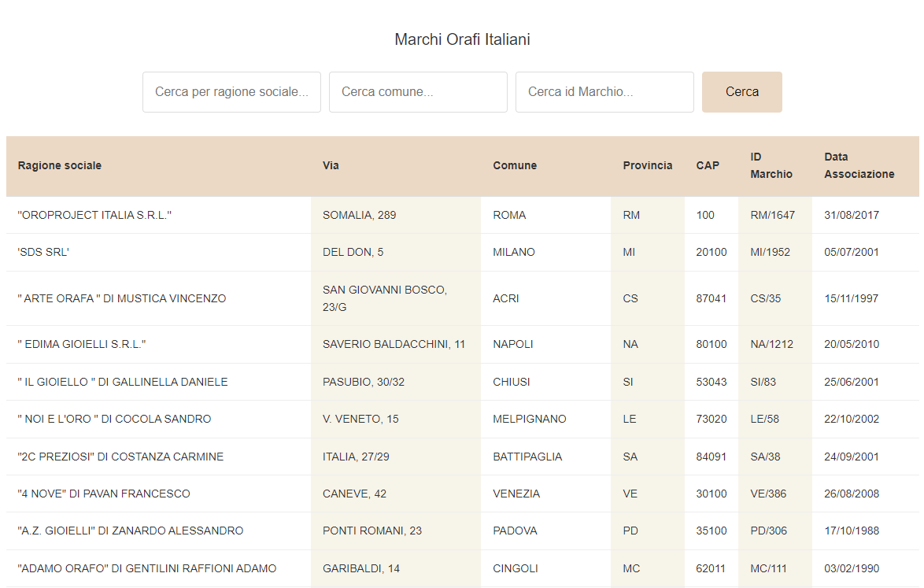Image resolution: width=924 pixels, height=588 pixels.
Task: Click the date 22/10/2002 cell
Action: click(x=852, y=419)
